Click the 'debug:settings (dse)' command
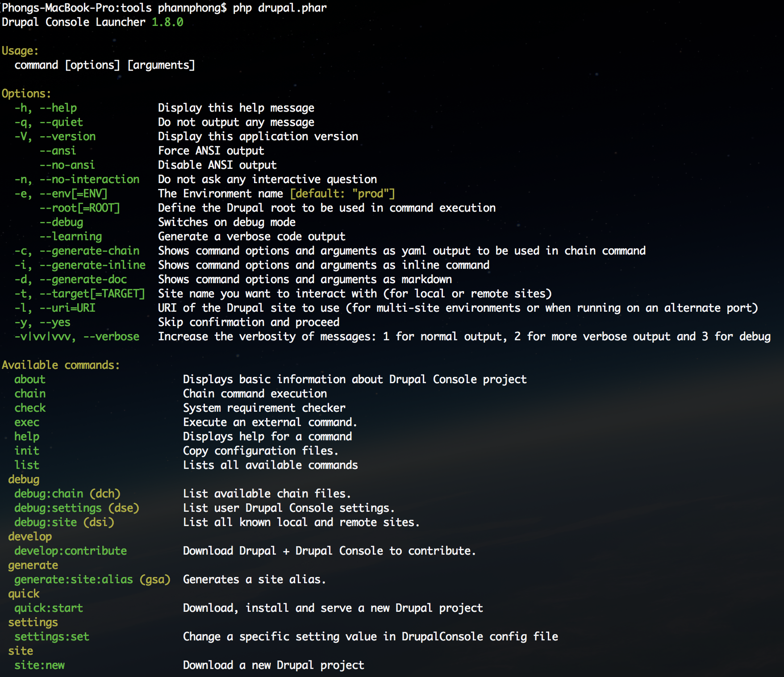The height and width of the screenshot is (677, 784). [x=77, y=508]
